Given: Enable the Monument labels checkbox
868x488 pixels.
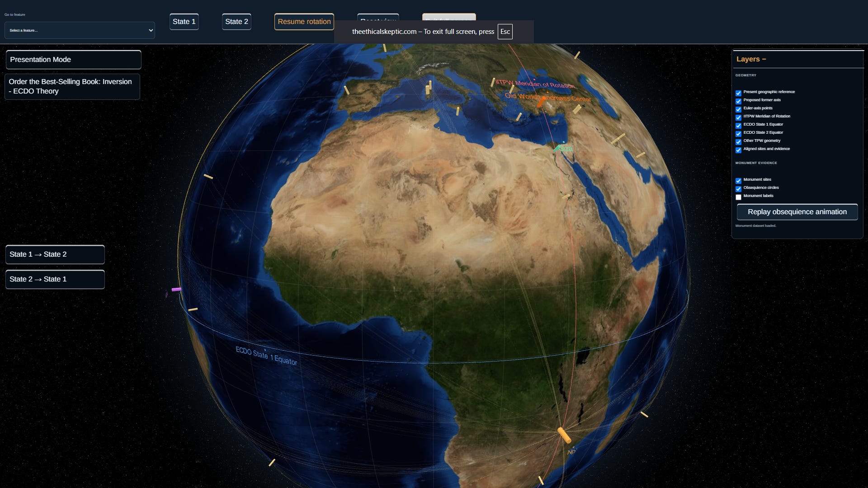Looking at the screenshot, I should (738, 197).
